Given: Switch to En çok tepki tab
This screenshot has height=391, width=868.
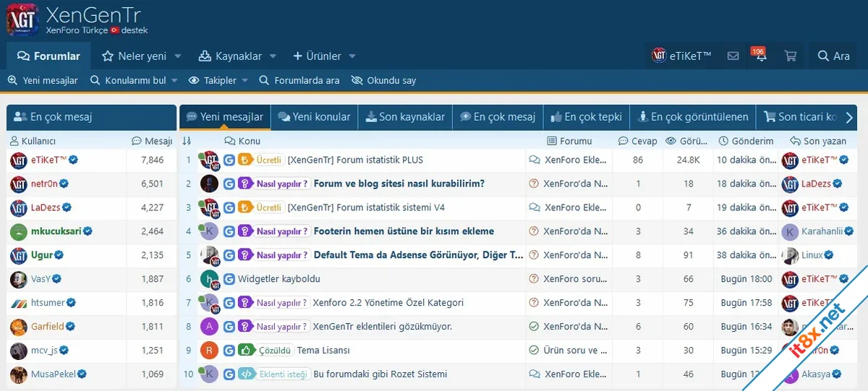Looking at the screenshot, I should (587, 116).
